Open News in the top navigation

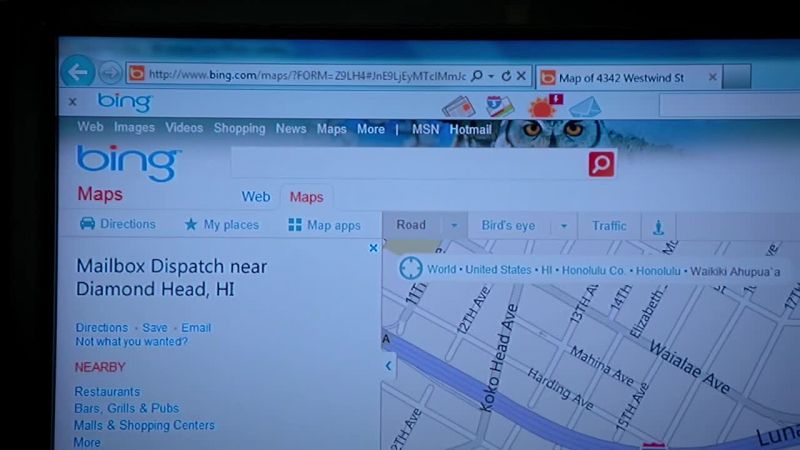pos(291,129)
